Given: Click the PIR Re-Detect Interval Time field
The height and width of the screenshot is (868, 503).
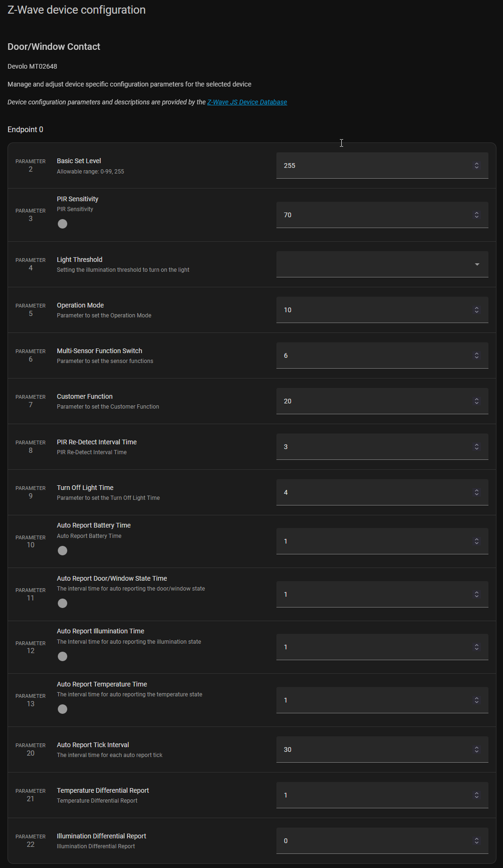Looking at the screenshot, I should coord(371,447).
